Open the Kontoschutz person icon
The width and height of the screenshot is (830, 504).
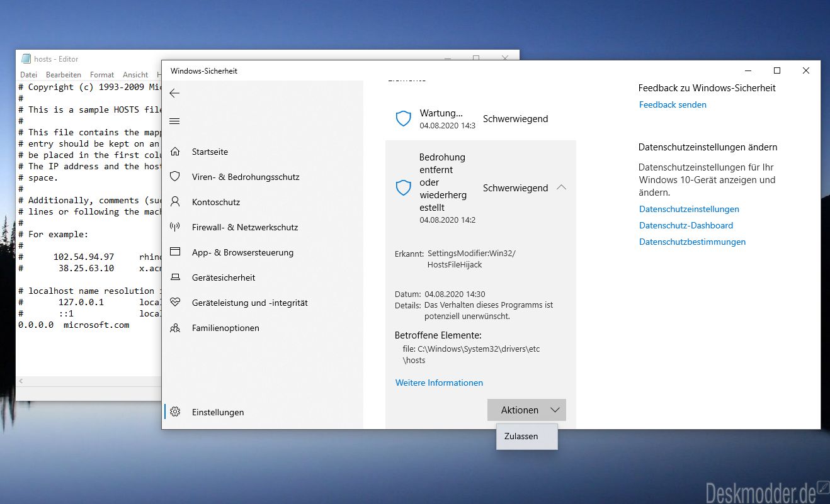(x=175, y=202)
